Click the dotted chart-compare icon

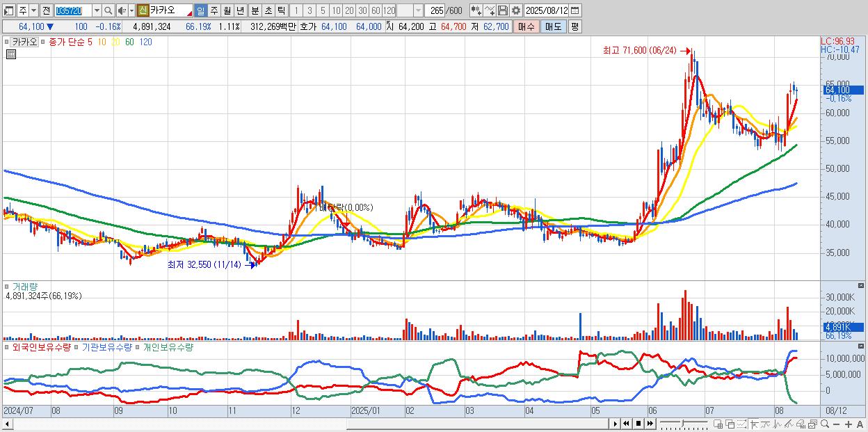(x=741, y=424)
